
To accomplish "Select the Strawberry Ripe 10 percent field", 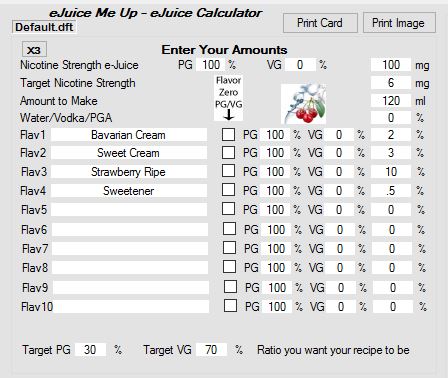I will click(x=391, y=172).
